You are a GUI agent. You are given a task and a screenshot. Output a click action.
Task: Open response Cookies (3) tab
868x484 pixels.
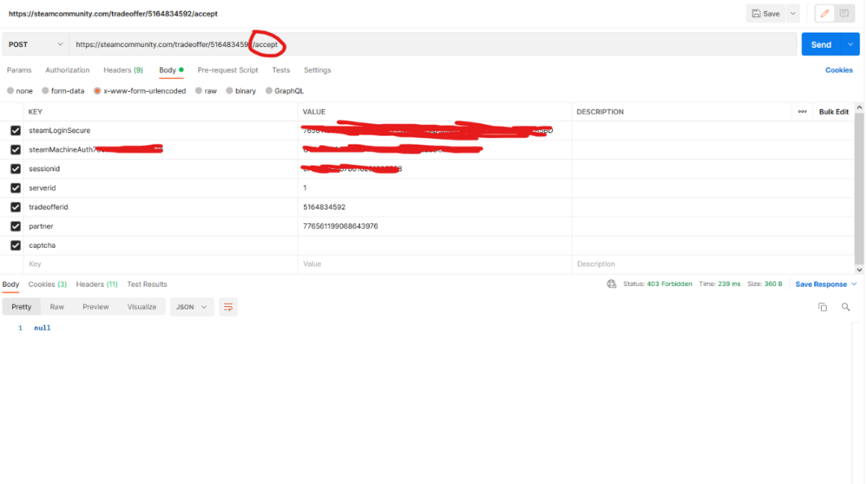[48, 285]
